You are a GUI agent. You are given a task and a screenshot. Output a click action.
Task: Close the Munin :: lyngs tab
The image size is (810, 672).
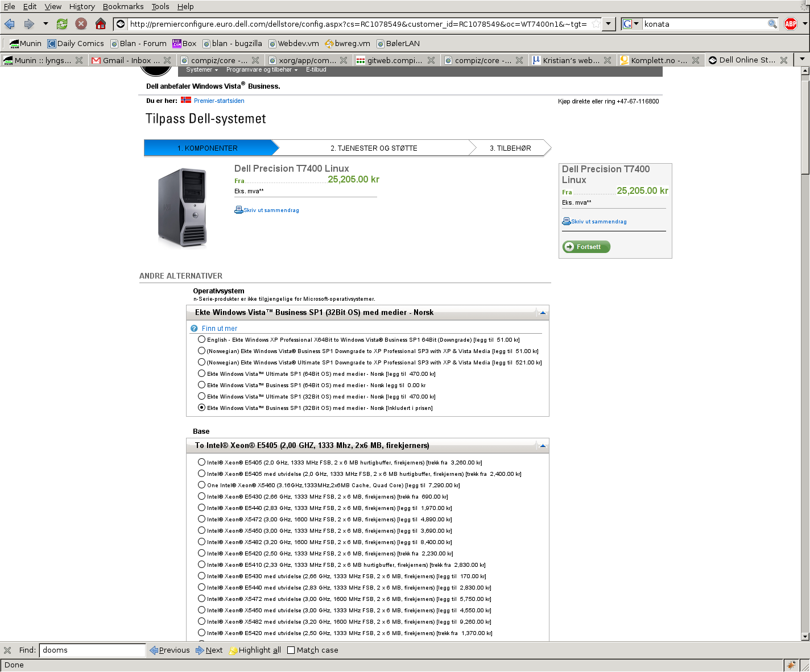(79, 60)
